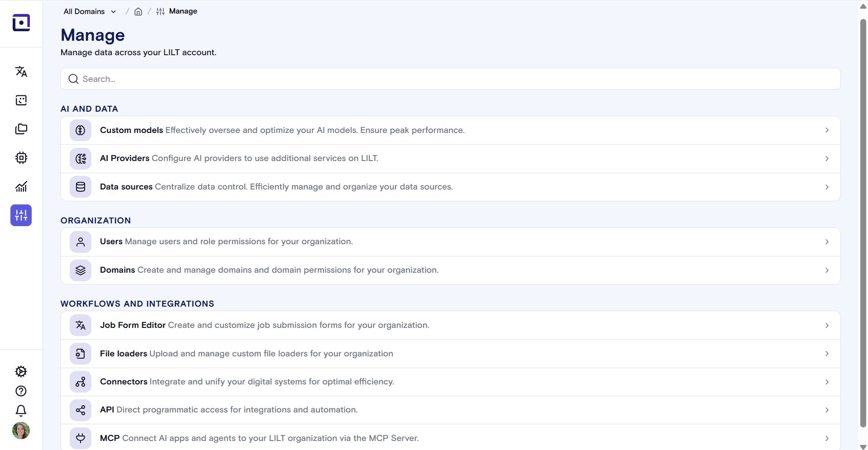Viewport: 868px width, 450px height.
Task: Click the MCP plug icon
Action: [x=81, y=438]
